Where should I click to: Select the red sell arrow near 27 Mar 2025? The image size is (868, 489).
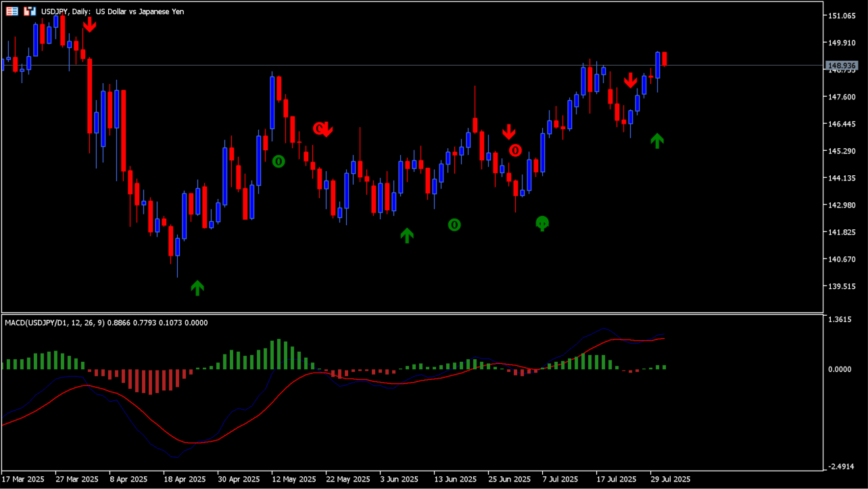[x=89, y=24]
